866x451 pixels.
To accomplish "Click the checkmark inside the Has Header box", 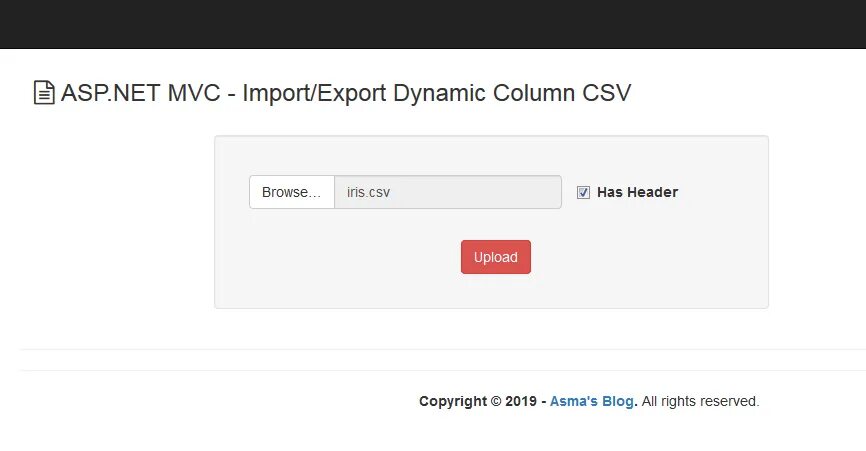I will tap(583, 192).
